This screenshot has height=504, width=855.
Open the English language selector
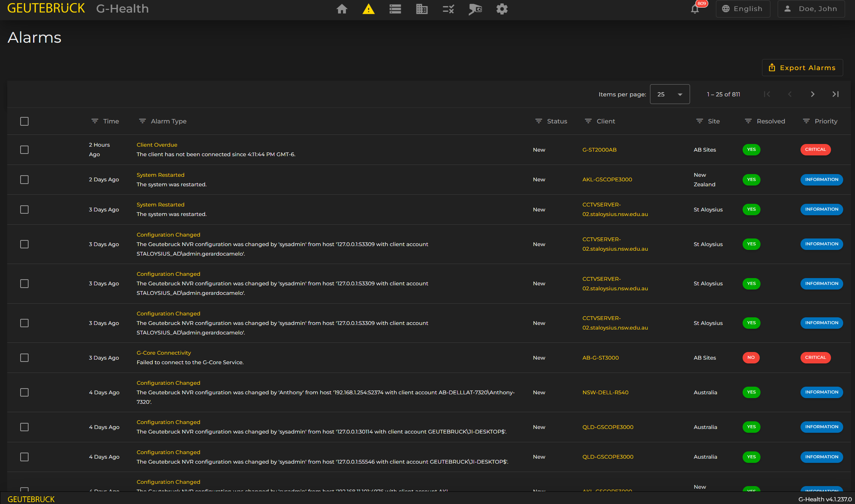[x=743, y=9]
